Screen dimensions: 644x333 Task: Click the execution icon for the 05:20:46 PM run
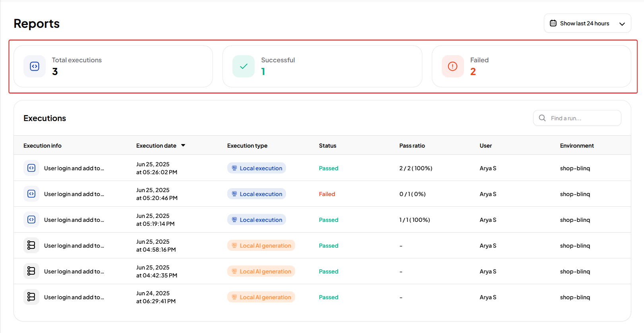(x=31, y=194)
